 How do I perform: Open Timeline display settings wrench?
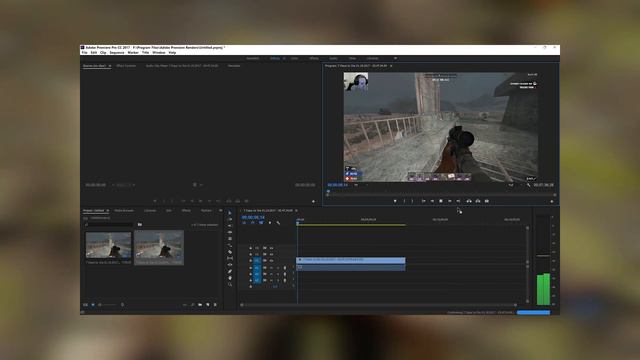(278, 223)
